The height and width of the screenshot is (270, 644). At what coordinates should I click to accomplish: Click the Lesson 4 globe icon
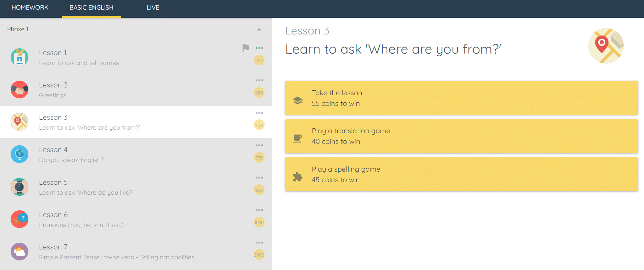tap(20, 154)
